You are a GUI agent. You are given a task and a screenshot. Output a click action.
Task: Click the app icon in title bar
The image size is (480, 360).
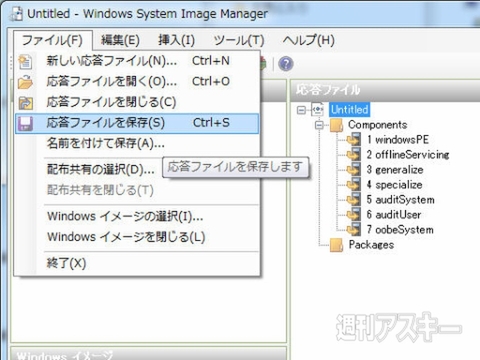(x=17, y=13)
